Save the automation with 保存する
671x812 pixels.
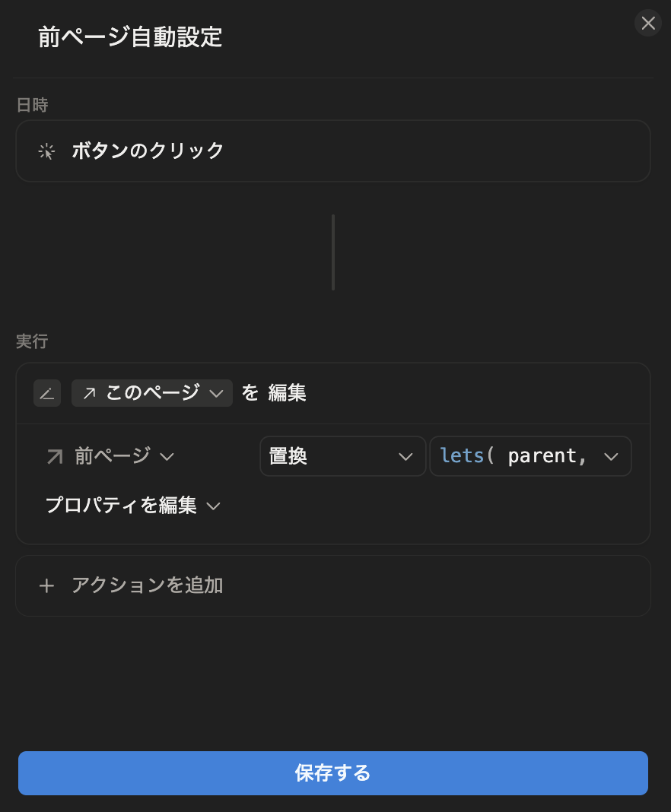tap(333, 773)
